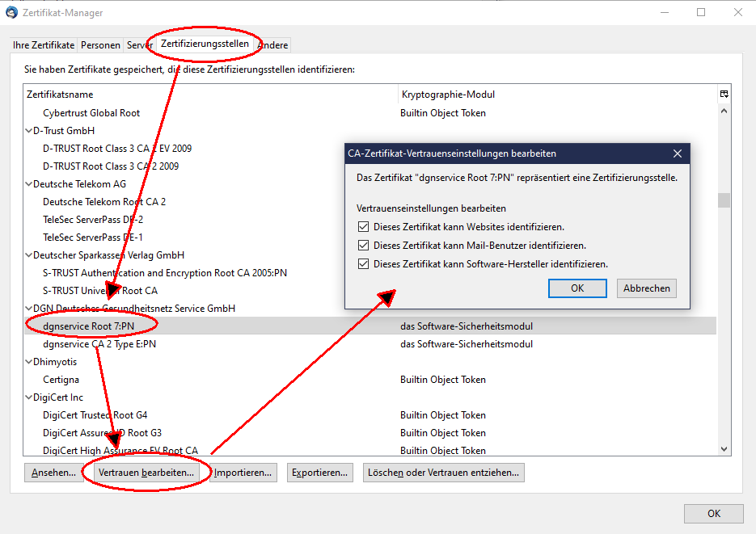Select 'Deutsche Telekom Root CA 2' certificate

coord(104,202)
